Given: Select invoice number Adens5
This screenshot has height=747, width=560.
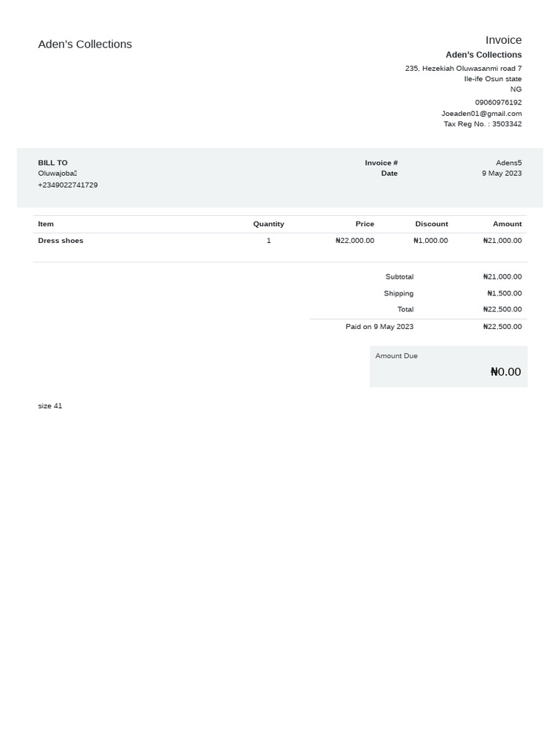Looking at the screenshot, I should point(508,163).
